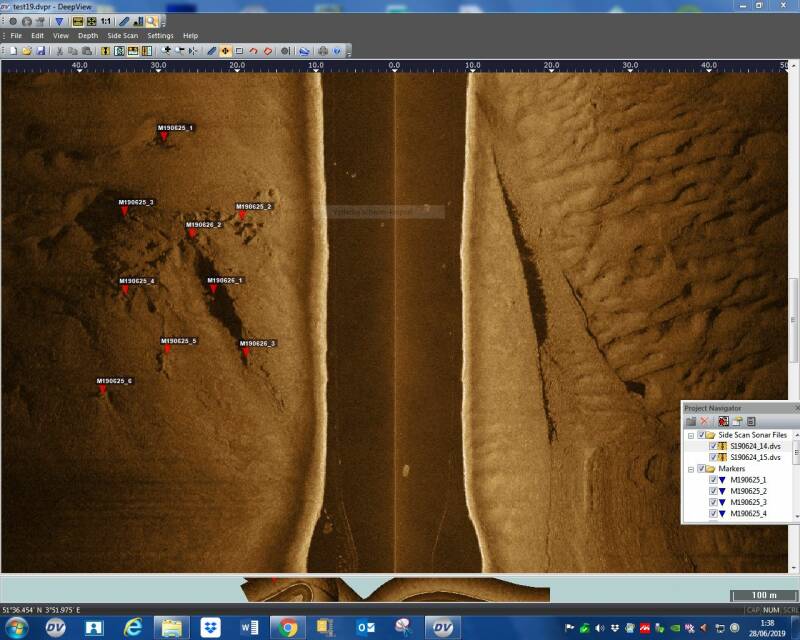Open Outlook from the taskbar

pyautogui.click(x=365, y=627)
